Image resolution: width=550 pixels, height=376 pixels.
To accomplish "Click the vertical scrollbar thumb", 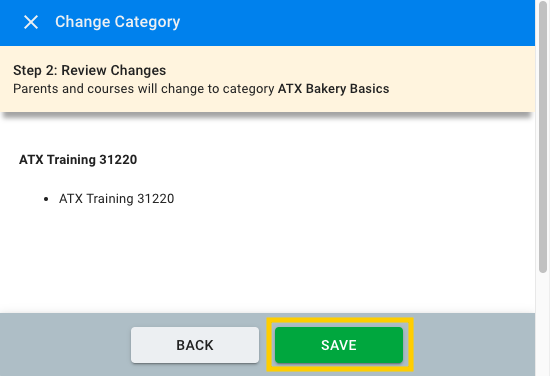I will point(543,136).
